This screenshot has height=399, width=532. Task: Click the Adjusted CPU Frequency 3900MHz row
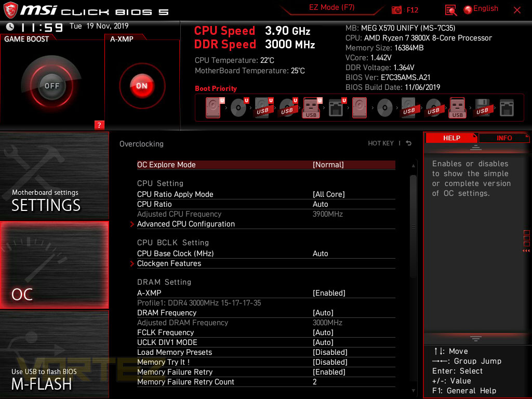[266, 214]
